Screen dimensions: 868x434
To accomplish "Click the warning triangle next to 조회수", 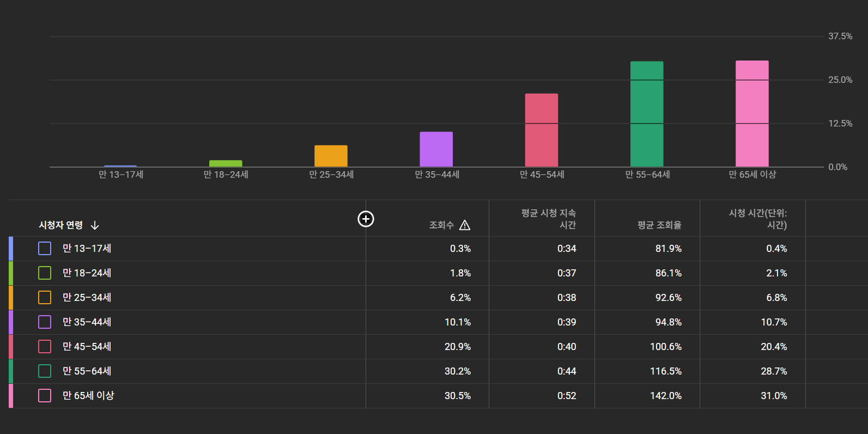I will coord(465,225).
